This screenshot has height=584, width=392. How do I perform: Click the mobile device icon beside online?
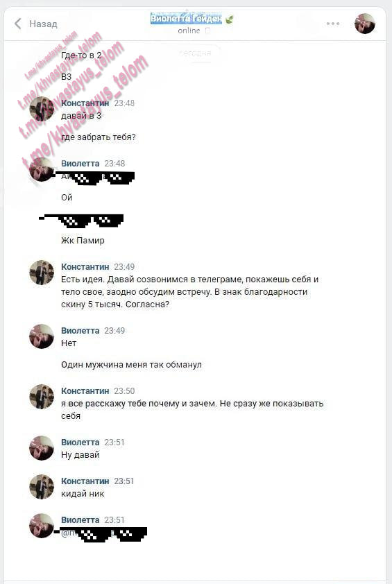[208, 31]
